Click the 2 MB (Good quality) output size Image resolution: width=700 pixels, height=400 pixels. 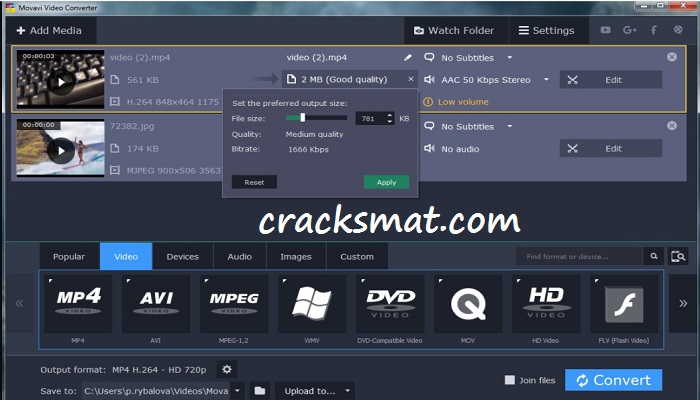344,79
